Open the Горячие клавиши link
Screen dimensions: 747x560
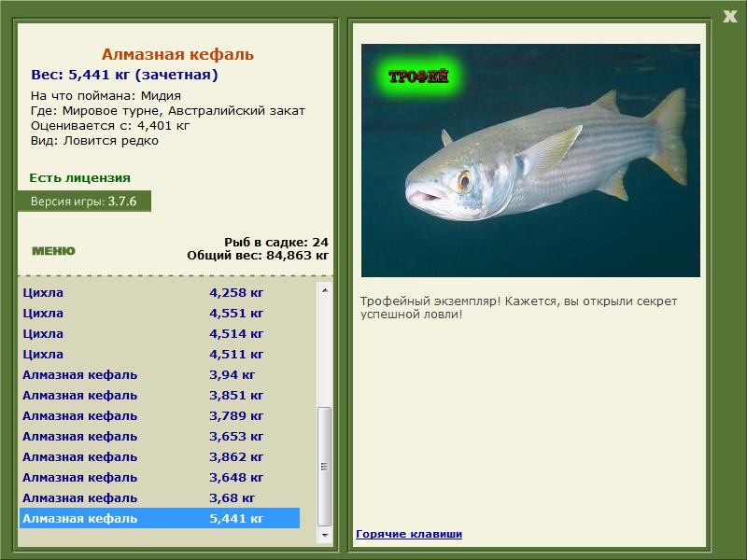[409, 534]
